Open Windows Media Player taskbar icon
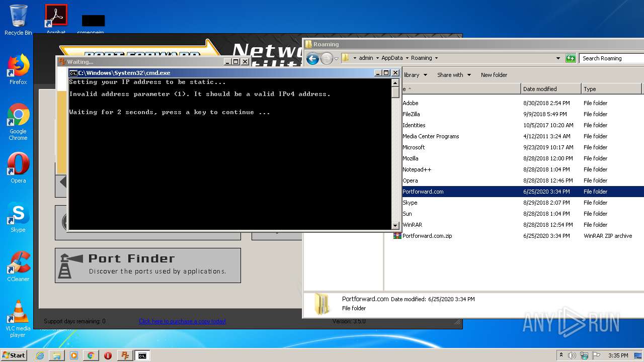Viewport: 644px width, 362px height. (x=74, y=355)
